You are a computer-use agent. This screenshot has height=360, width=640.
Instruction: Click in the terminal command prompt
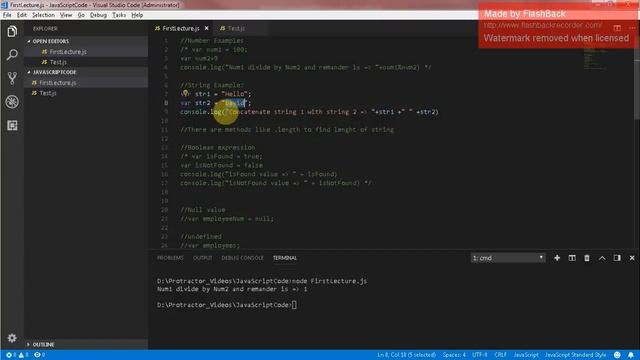coord(295,305)
